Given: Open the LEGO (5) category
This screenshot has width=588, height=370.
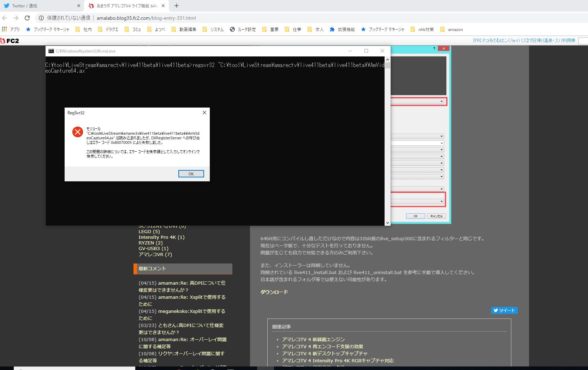Looking at the screenshot, I should click(149, 231).
